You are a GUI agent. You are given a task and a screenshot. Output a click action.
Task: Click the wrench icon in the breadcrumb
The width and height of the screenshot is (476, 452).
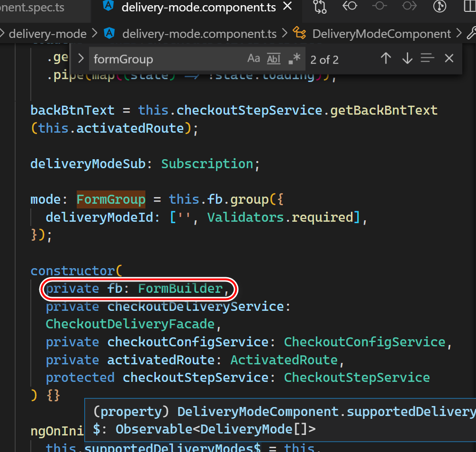click(471, 33)
